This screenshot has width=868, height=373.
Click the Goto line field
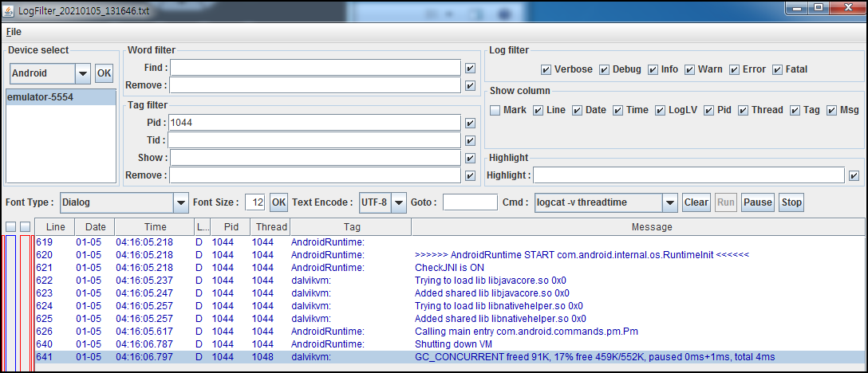(x=470, y=202)
